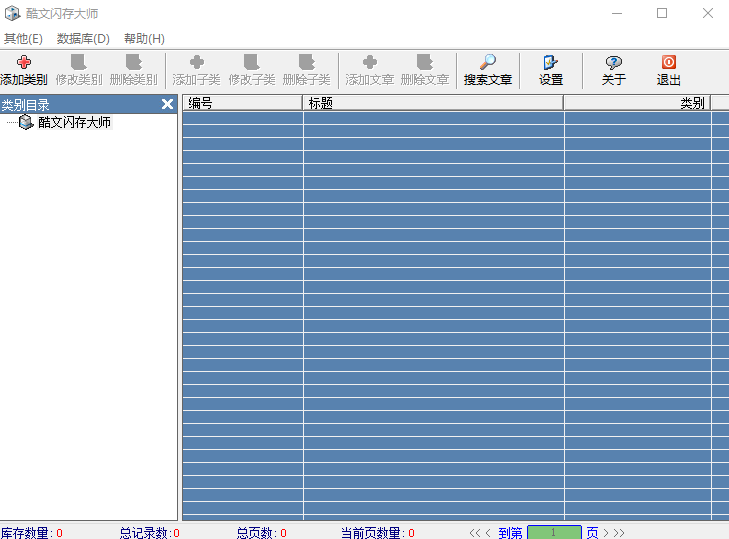The image size is (729, 539).
Task: Click the 删除子类 toolbar icon
Action: click(x=306, y=62)
